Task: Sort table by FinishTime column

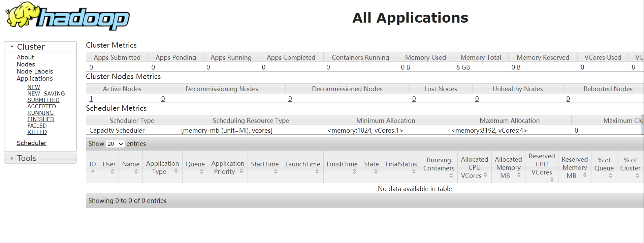Action: pos(342,167)
